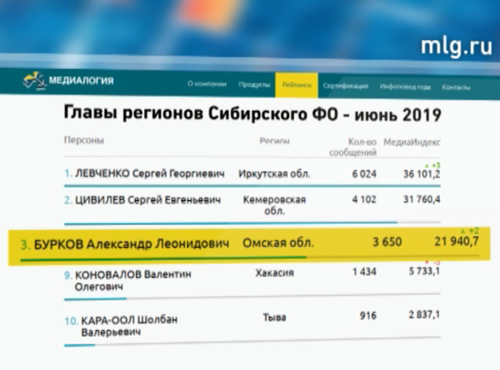Open the 'Инфоповод года' menu item
The width and height of the screenshot is (500, 370).
point(405,87)
